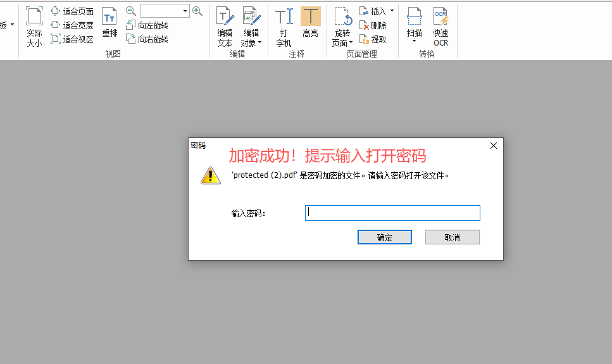Screen dimensions: 612x364
Task: Open the zoom percentage combo box
Action: (165, 11)
